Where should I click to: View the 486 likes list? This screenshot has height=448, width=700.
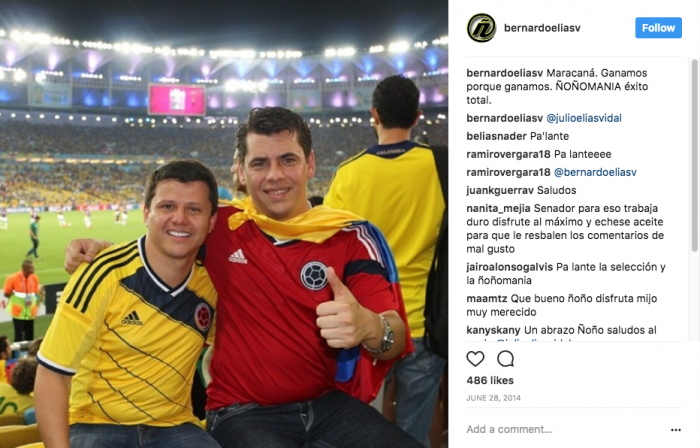(x=490, y=380)
